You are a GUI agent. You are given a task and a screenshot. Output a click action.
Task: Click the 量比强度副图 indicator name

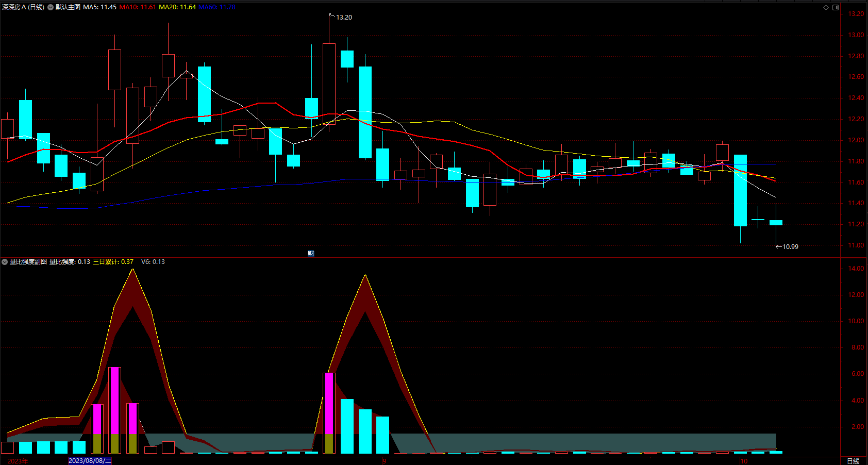coord(28,262)
